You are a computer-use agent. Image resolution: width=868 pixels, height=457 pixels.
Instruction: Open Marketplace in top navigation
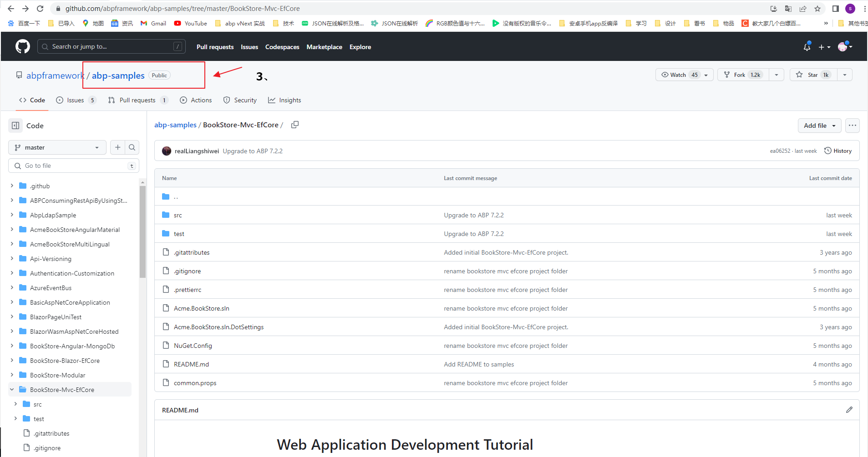coord(324,47)
